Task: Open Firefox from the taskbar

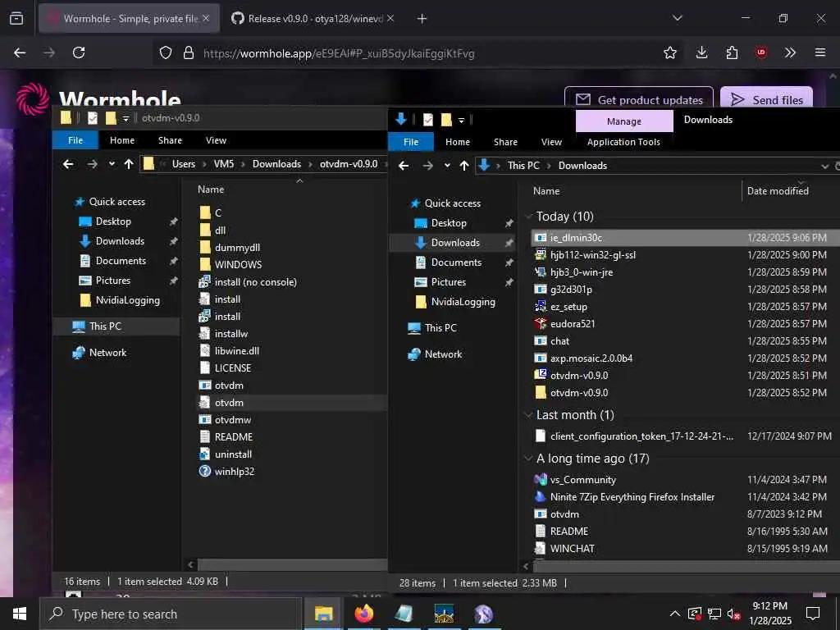Action: pyautogui.click(x=363, y=614)
